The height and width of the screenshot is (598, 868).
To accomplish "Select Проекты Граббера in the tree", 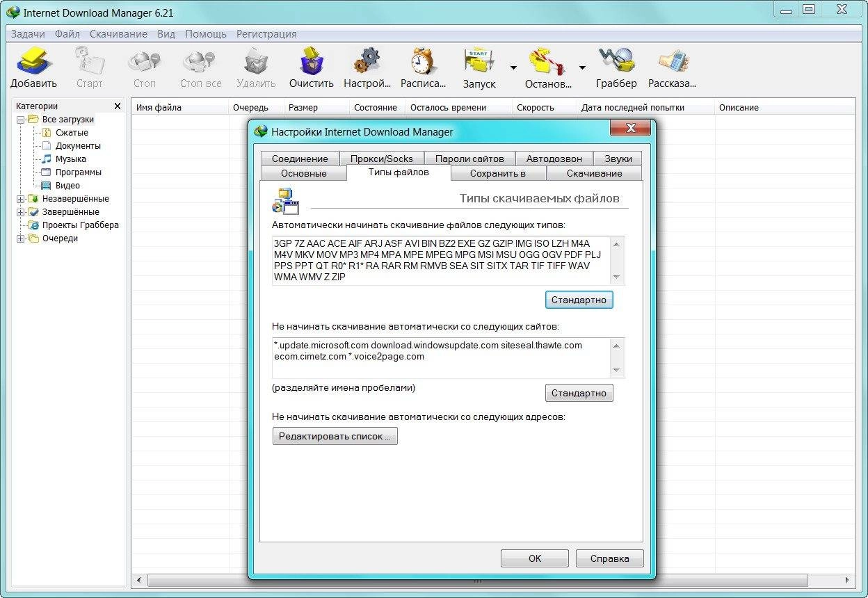I will click(81, 225).
